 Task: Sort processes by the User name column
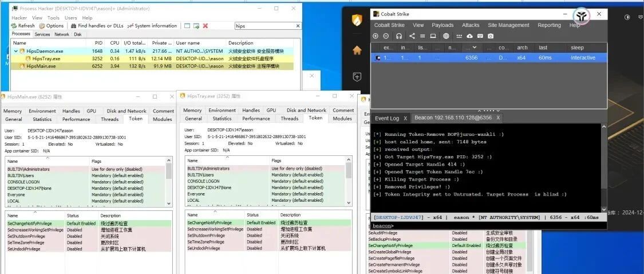(x=200, y=43)
